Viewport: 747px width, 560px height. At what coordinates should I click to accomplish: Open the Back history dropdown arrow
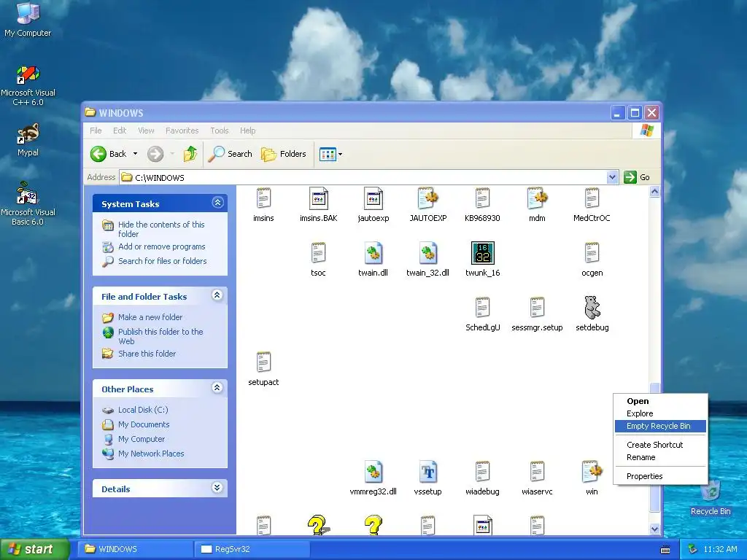[x=135, y=154]
